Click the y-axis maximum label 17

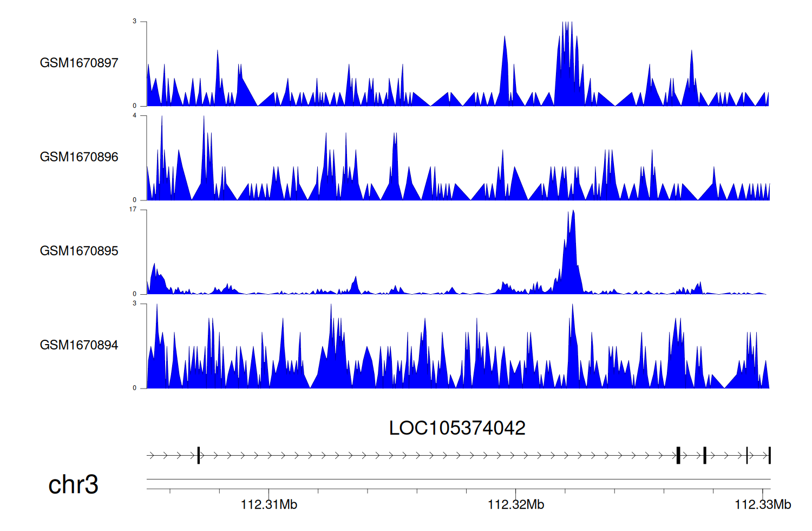coord(133,210)
